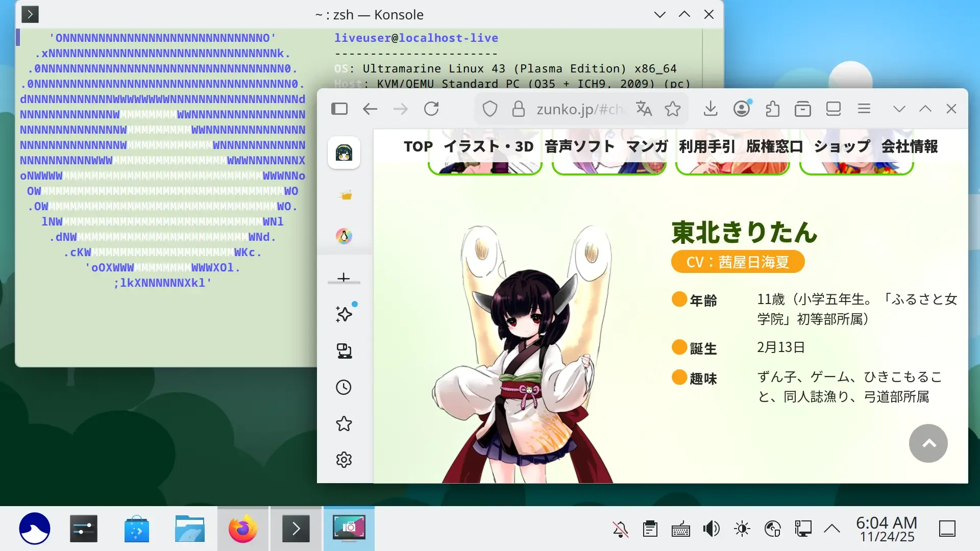Open Firefox settings from the sidebar gear icon
Image resolution: width=980 pixels, height=551 pixels.
click(345, 460)
